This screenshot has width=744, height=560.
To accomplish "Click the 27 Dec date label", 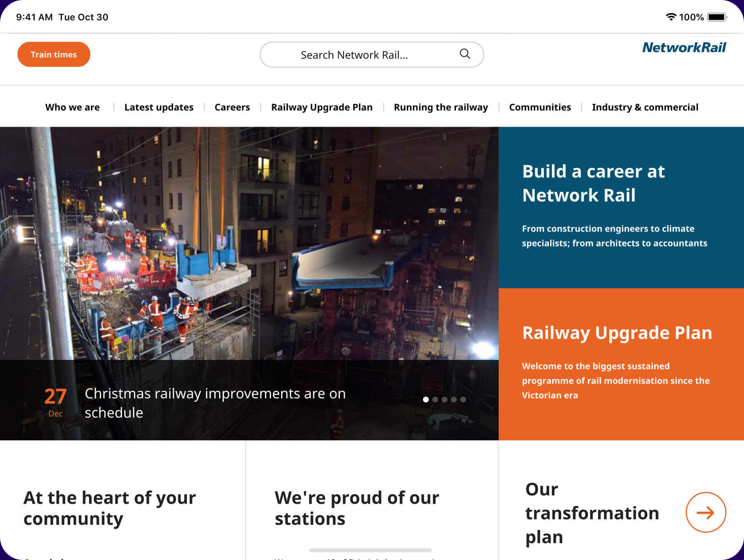I will pyautogui.click(x=56, y=402).
